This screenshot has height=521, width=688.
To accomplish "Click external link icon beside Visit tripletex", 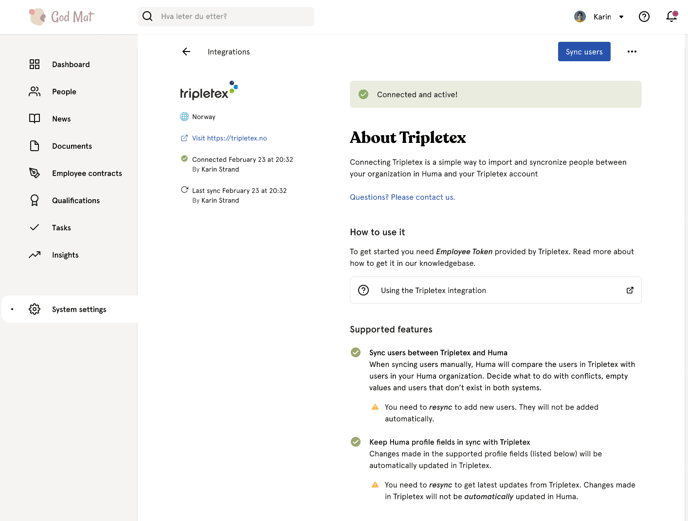I will coord(184,138).
